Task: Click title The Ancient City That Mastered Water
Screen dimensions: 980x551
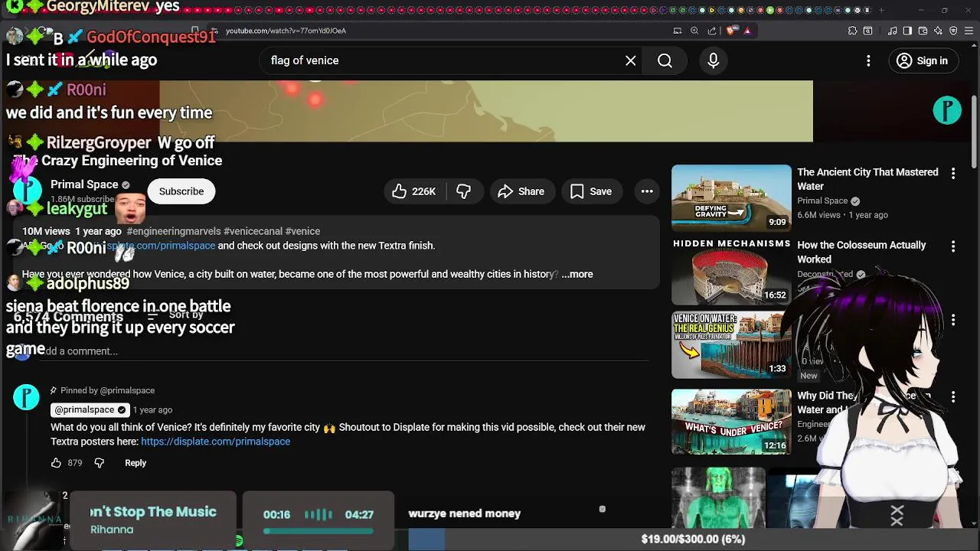Action: tap(867, 179)
